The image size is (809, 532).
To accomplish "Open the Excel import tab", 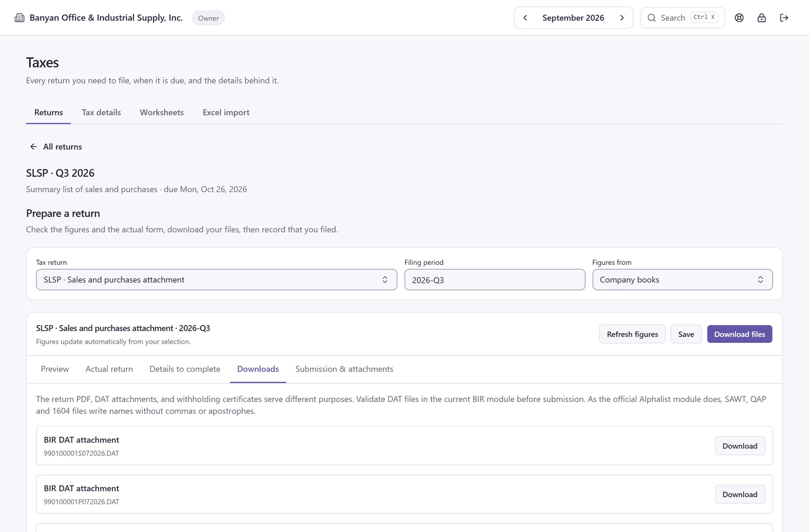I will click(226, 112).
